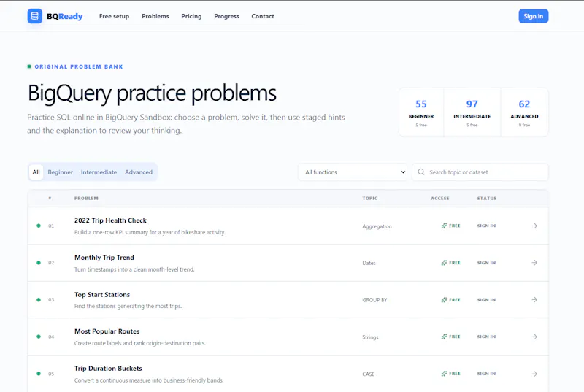Image resolution: width=584 pixels, height=392 pixels.
Task: Click the PROBLEM column header
Action: pos(86,199)
